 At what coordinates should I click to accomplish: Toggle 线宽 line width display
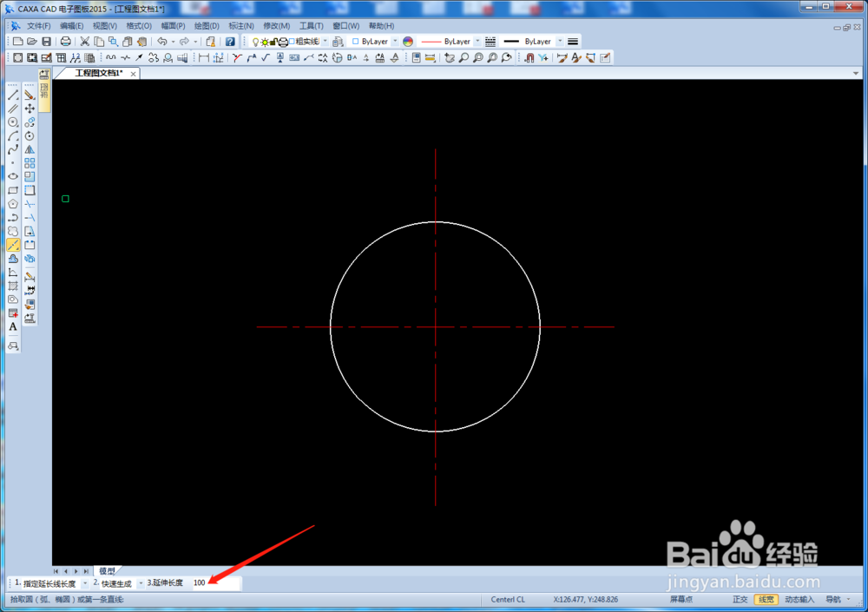pos(766,599)
